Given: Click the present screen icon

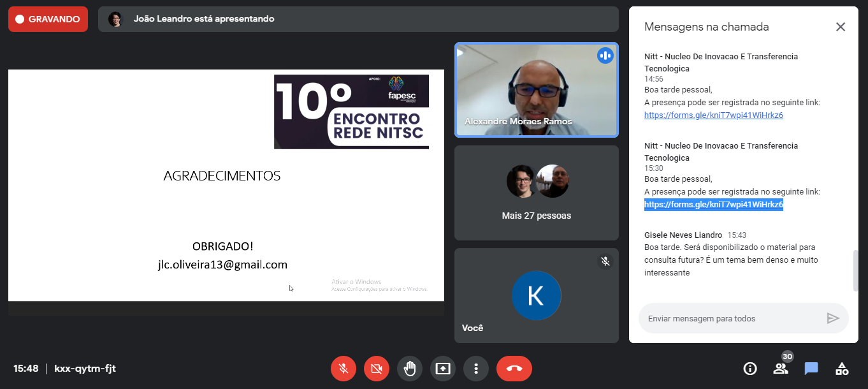Looking at the screenshot, I should tap(443, 369).
